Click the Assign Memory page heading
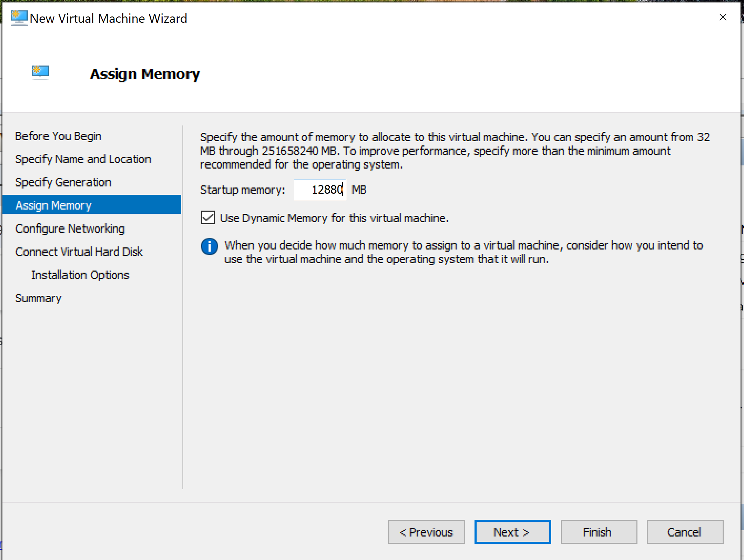 click(145, 74)
